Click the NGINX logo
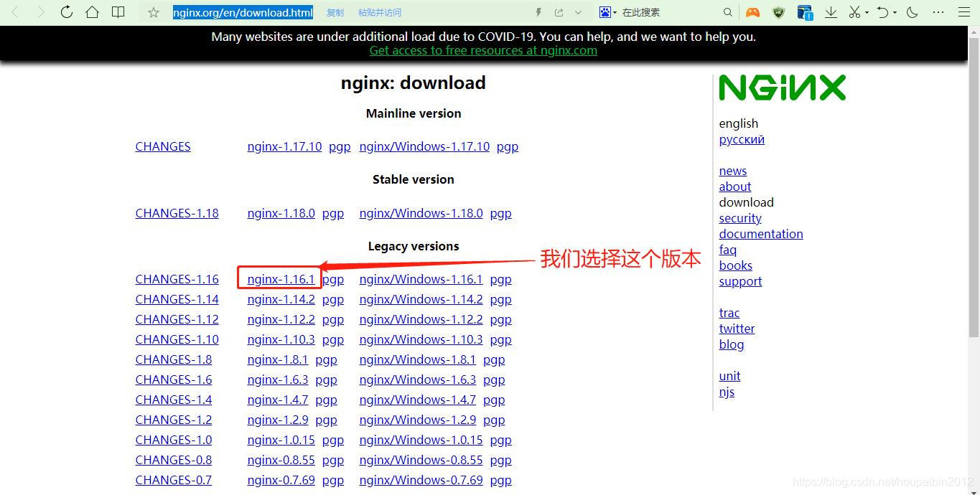The height and width of the screenshot is (495, 980). click(x=782, y=88)
